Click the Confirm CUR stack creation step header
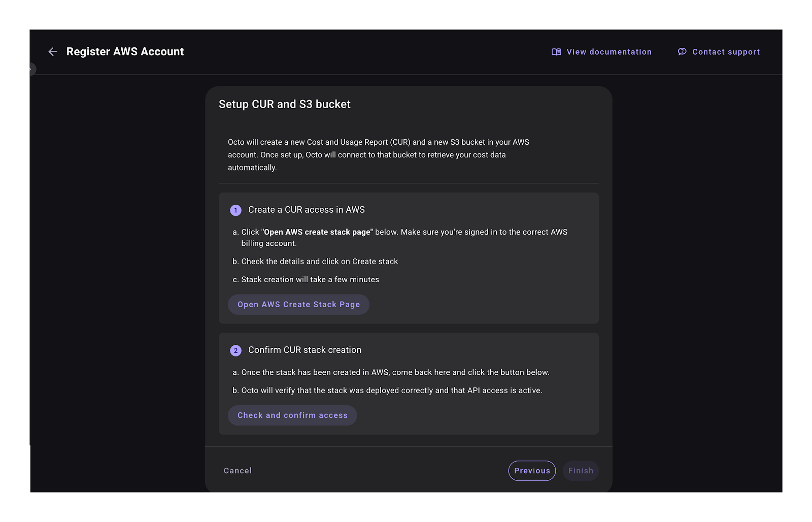812x522 pixels. point(304,350)
